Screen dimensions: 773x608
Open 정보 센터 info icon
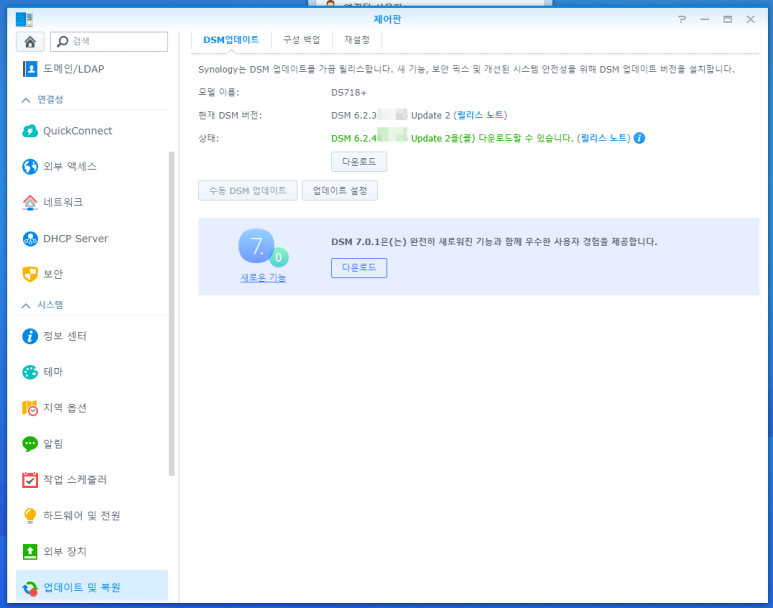[30, 336]
